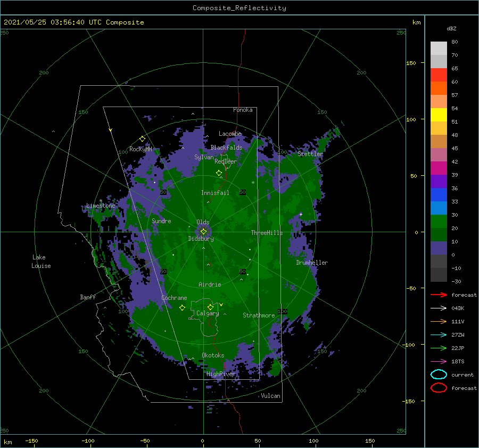Click the red forecast arrow icon in legend

coord(439,295)
